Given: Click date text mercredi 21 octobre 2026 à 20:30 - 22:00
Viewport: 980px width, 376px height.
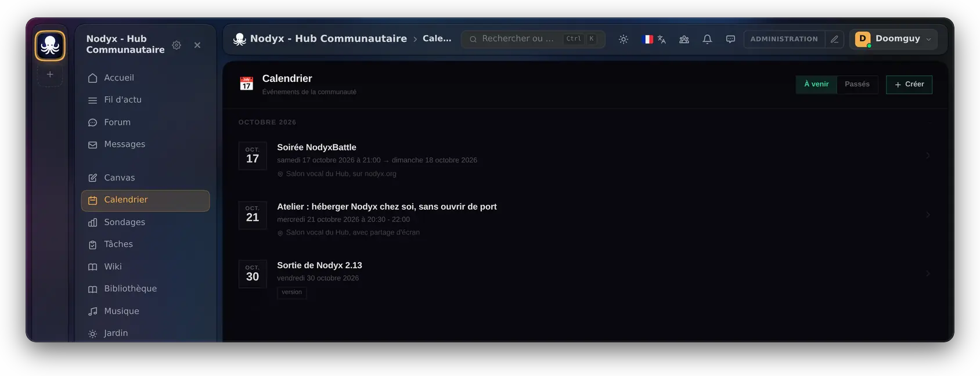Looking at the screenshot, I should click(x=343, y=219).
